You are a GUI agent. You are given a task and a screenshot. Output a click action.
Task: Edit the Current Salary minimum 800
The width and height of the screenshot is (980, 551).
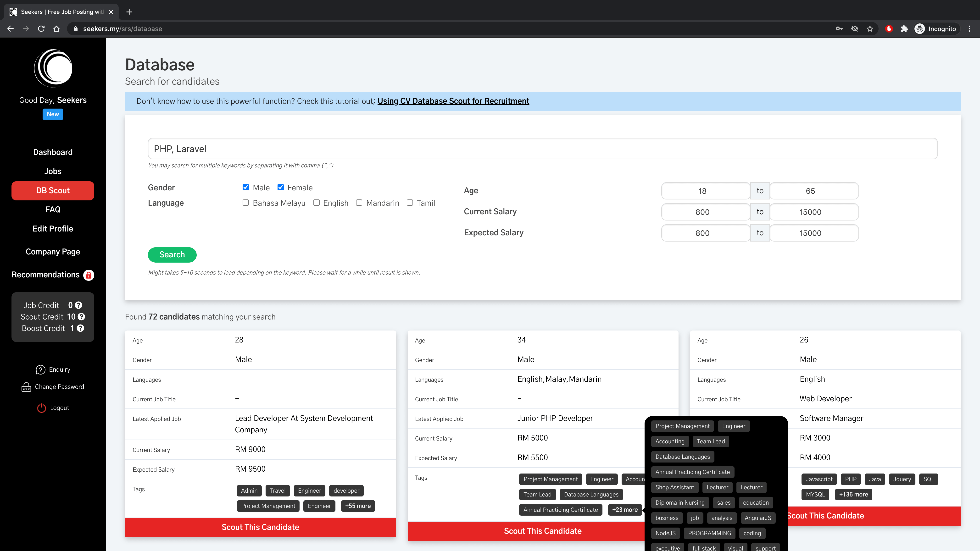tap(706, 212)
